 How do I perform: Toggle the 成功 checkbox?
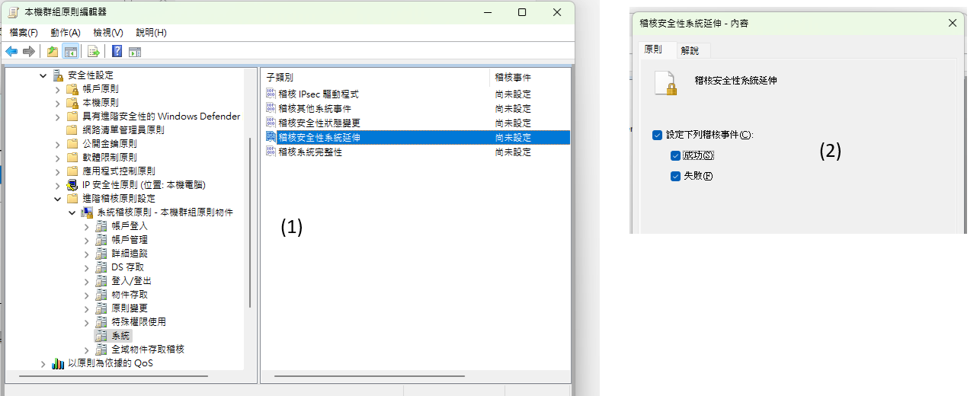[x=675, y=155]
